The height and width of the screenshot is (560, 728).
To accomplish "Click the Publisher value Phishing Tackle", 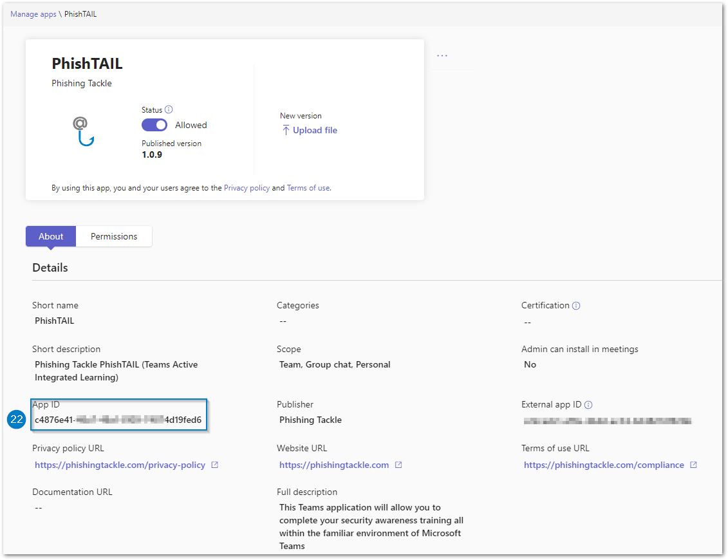I will tap(310, 420).
